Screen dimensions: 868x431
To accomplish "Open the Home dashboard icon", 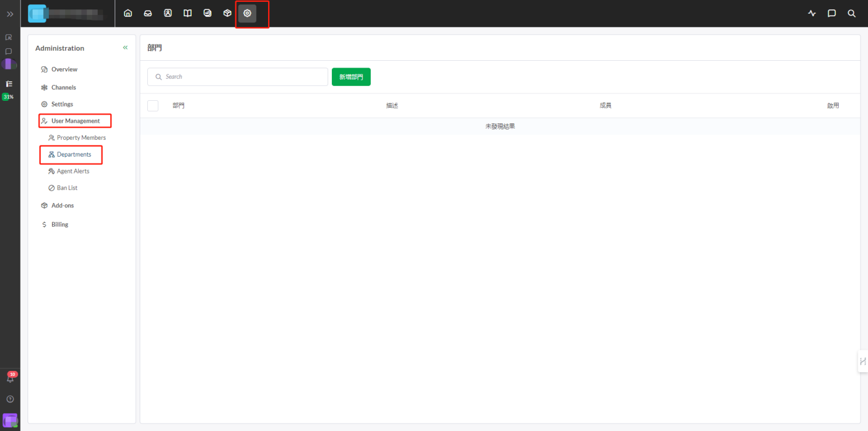I will [128, 13].
